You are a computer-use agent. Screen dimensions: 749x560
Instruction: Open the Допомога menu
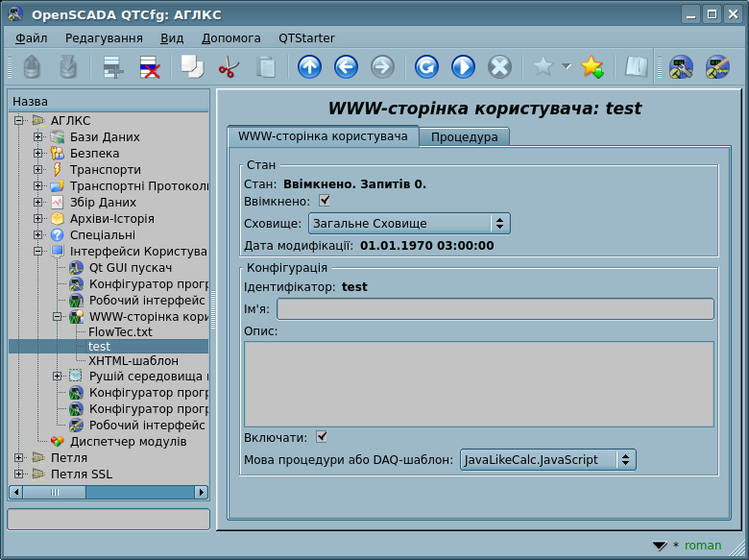[x=230, y=37]
